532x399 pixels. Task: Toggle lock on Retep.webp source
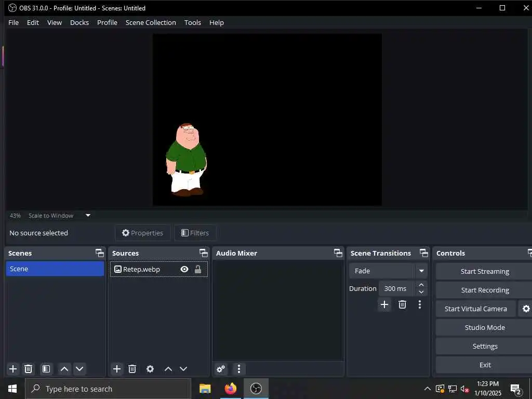tap(198, 270)
